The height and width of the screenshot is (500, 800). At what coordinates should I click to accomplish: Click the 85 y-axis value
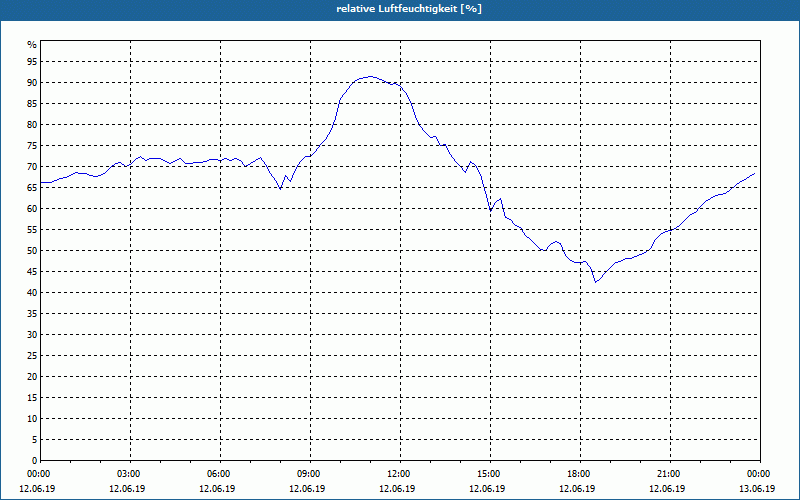coord(32,104)
